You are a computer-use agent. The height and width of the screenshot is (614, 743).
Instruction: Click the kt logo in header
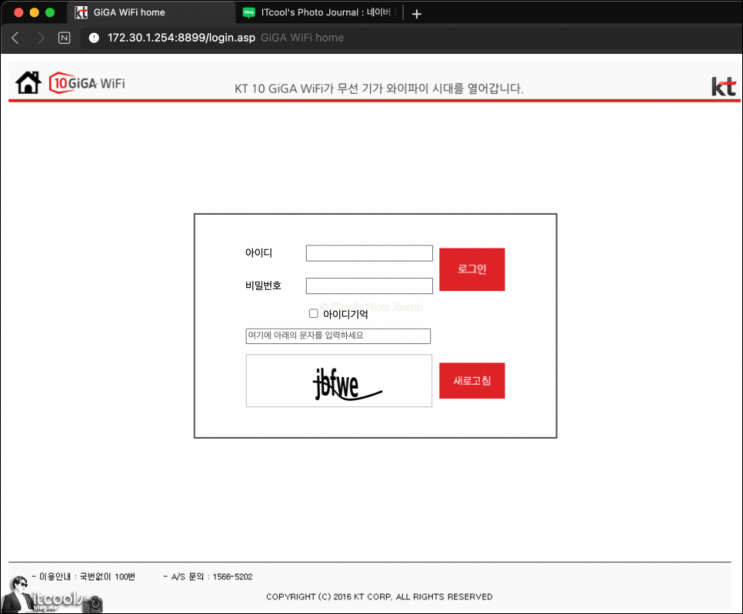point(723,86)
